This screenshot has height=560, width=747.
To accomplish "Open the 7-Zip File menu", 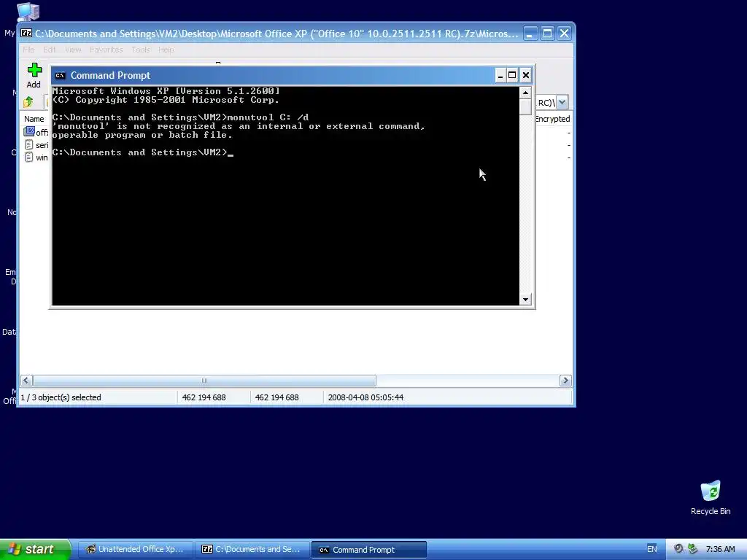I will pos(28,50).
